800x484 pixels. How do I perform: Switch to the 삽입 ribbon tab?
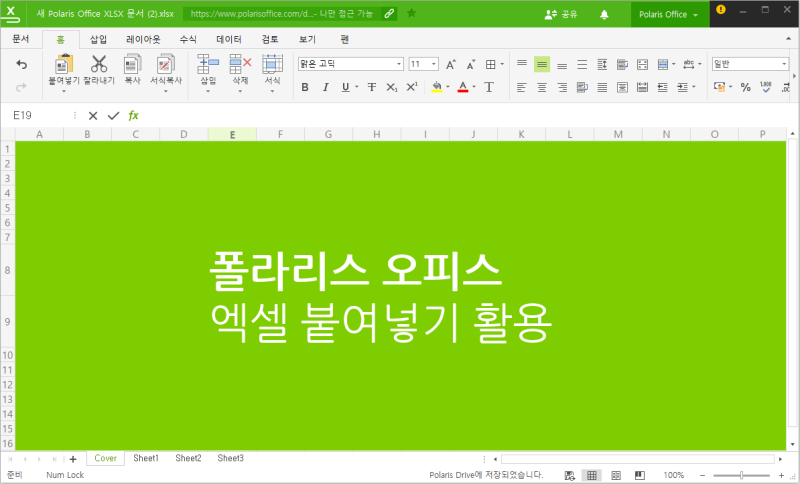(98, 39)
